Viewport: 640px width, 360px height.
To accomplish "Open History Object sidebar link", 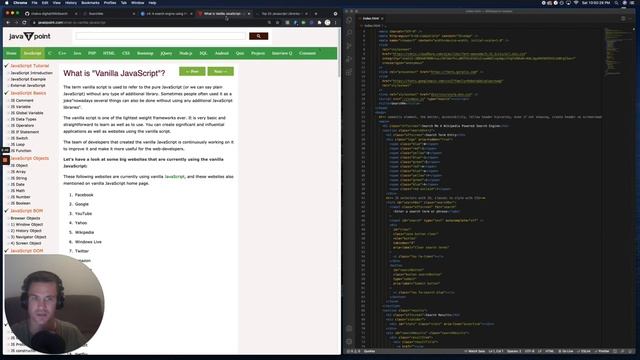I will [26, 231].
